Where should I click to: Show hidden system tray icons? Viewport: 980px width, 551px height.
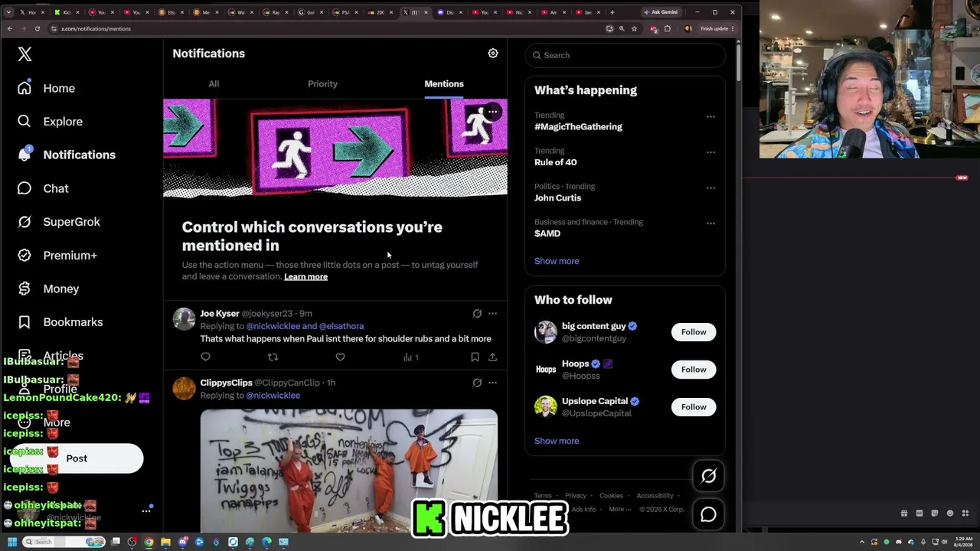862,542
